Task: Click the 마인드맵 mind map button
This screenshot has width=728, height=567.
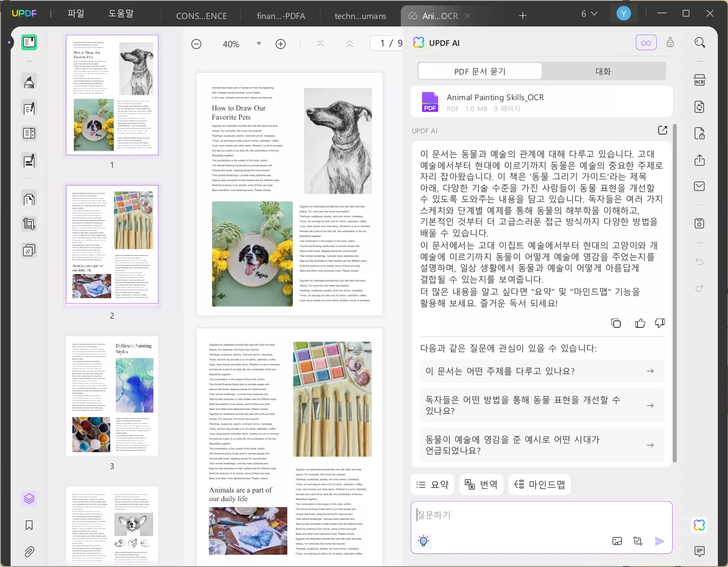Action: (x=539, y=484)
